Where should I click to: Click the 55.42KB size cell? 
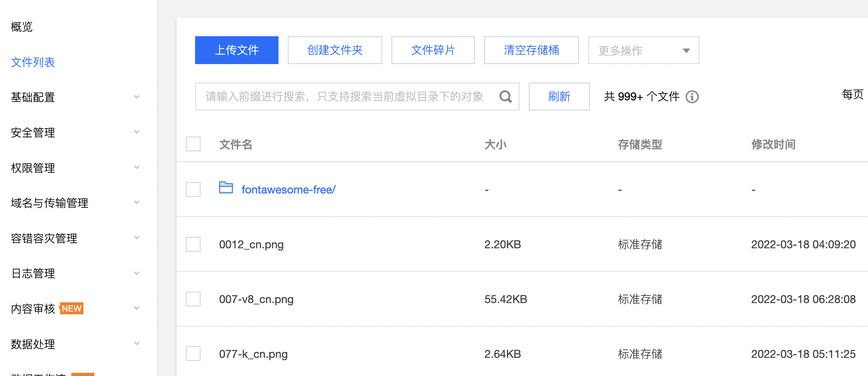click(x=506, y=299)
